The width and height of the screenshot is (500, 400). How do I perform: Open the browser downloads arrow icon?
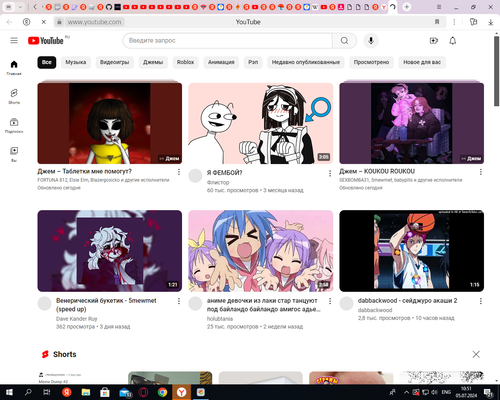tap(490, 22)
